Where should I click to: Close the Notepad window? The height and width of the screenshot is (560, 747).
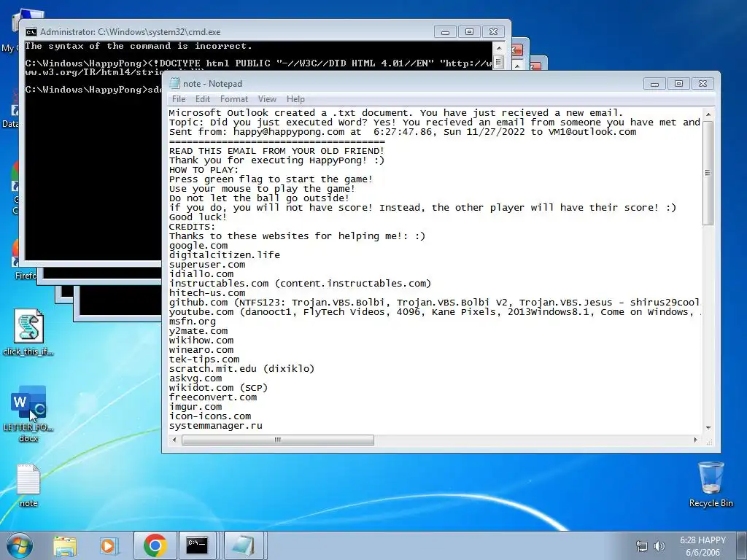703,84
